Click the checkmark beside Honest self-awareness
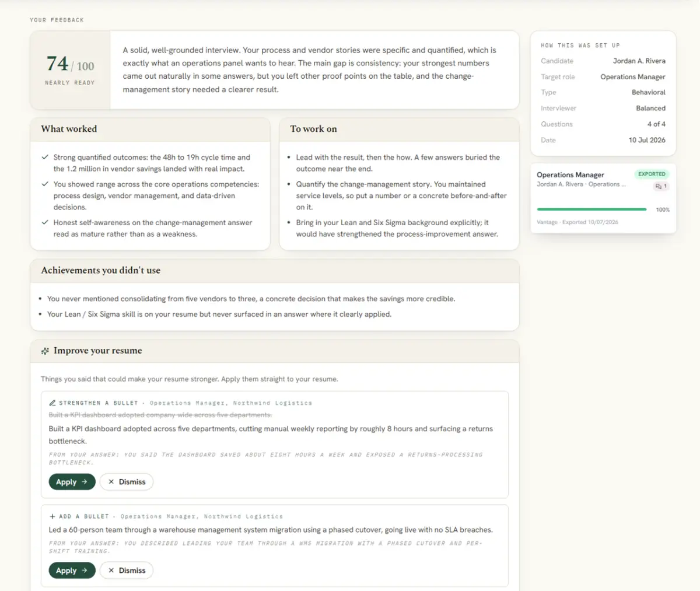Screen dimensions: 700x591 [x=45, y=223]
